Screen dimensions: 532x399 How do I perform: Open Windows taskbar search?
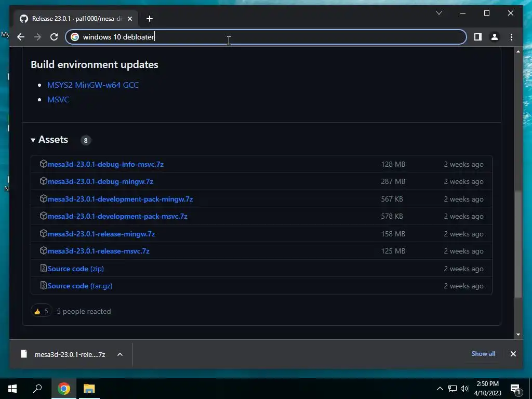[x=37, y=389]
